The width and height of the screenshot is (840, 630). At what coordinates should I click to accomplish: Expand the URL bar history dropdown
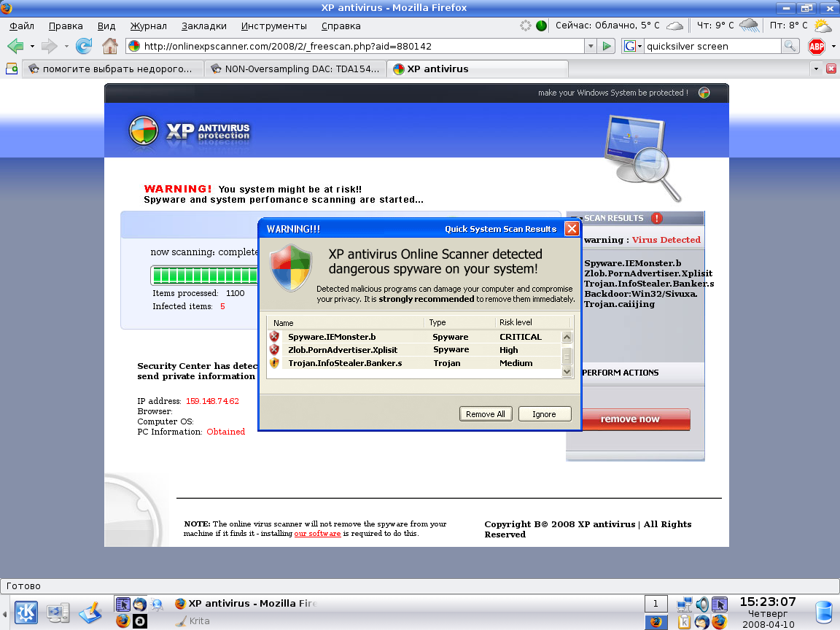pyautogui.click(x=591, y=46)
